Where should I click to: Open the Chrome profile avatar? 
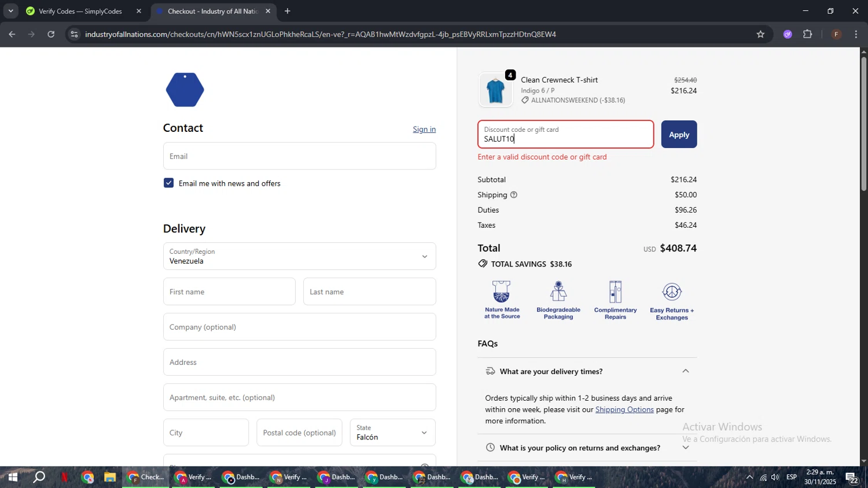(x=836, y=34)
